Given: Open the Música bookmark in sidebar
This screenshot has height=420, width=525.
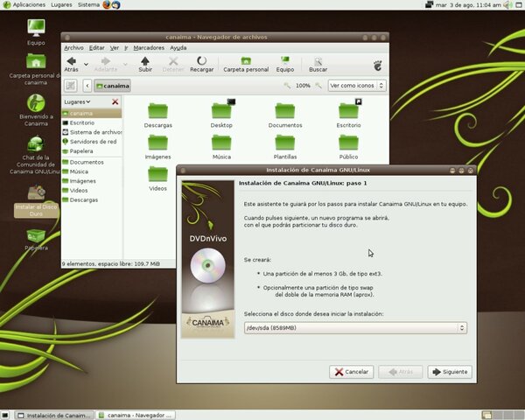Looking at the screenshot, I should [x=91, y=171].
